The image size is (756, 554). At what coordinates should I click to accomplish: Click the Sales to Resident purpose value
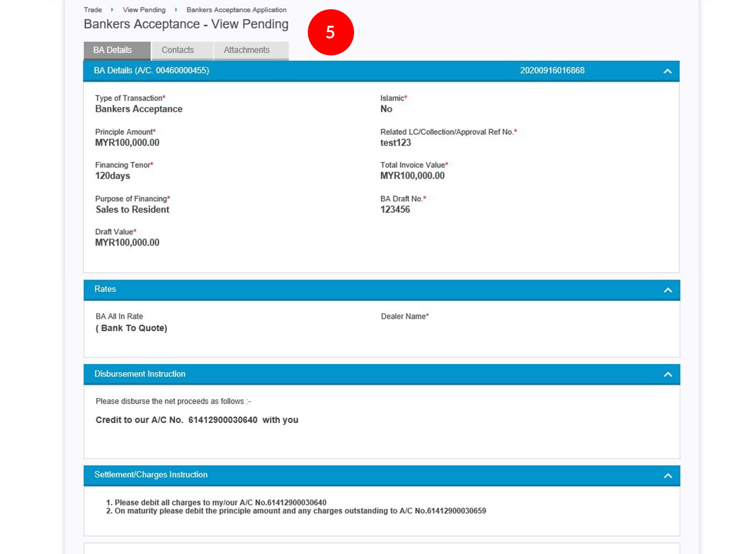click(x=132, y=209)
